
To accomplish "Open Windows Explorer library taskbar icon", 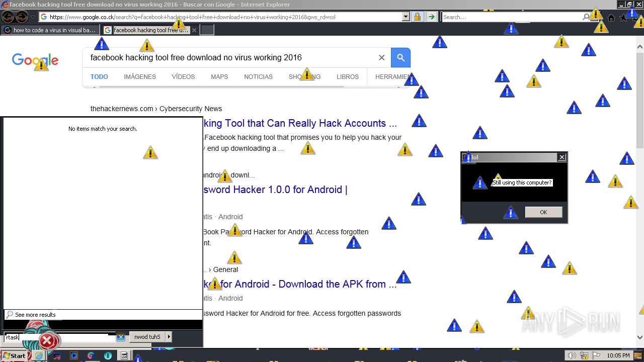I will tap(57, 355).
